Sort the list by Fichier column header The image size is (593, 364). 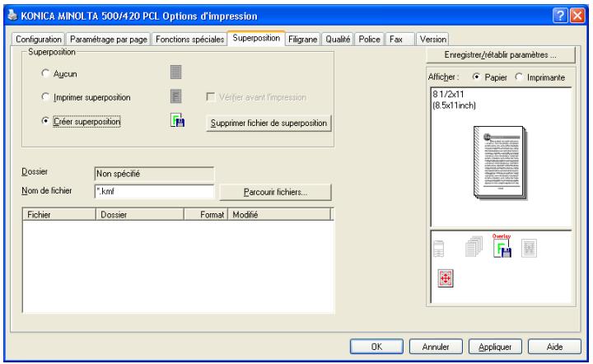coord(59,214)
